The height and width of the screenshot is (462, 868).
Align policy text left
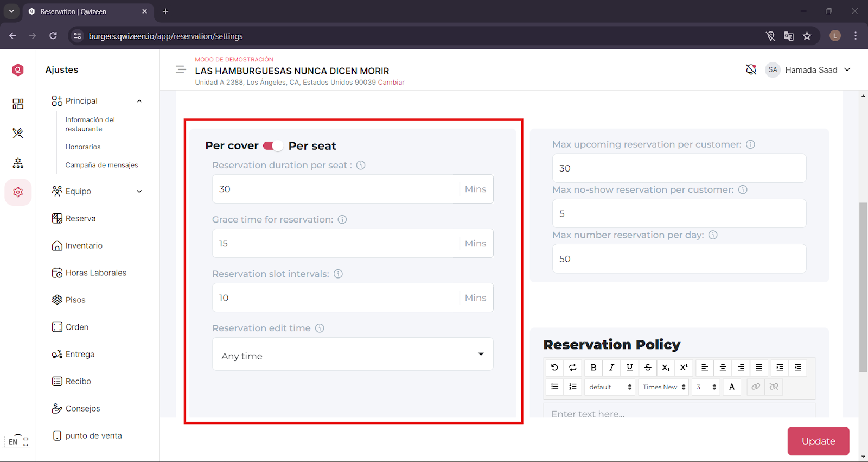click(x=705, y=368)
